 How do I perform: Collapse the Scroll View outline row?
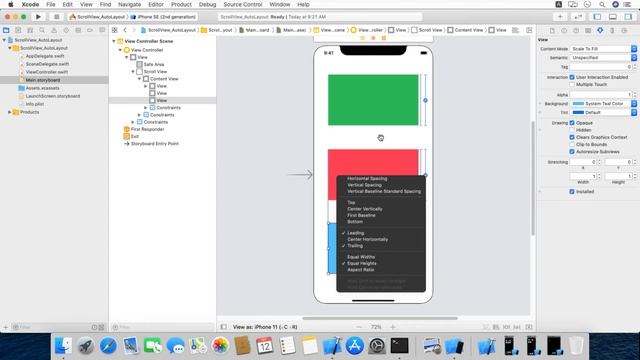[x=133, y=72]
